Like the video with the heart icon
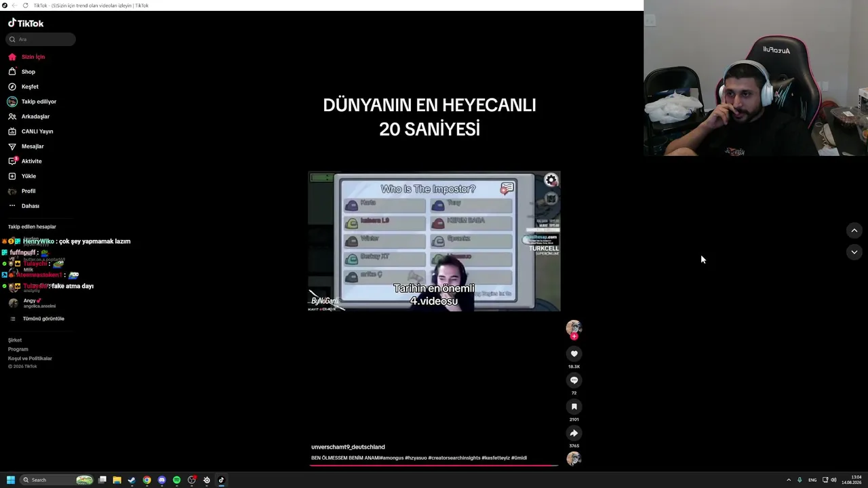 tap(574, 354)
